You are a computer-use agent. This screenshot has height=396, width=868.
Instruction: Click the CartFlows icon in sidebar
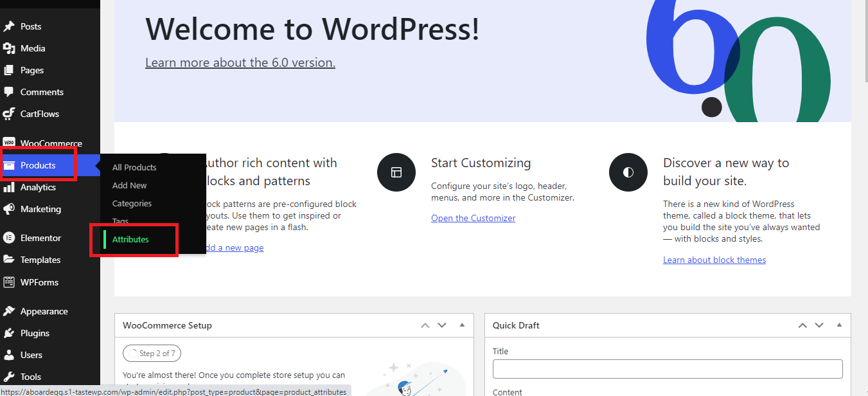pos(9,114)
